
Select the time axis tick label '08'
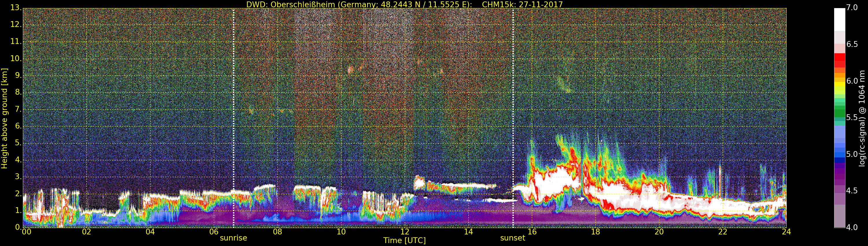[277, 232]
